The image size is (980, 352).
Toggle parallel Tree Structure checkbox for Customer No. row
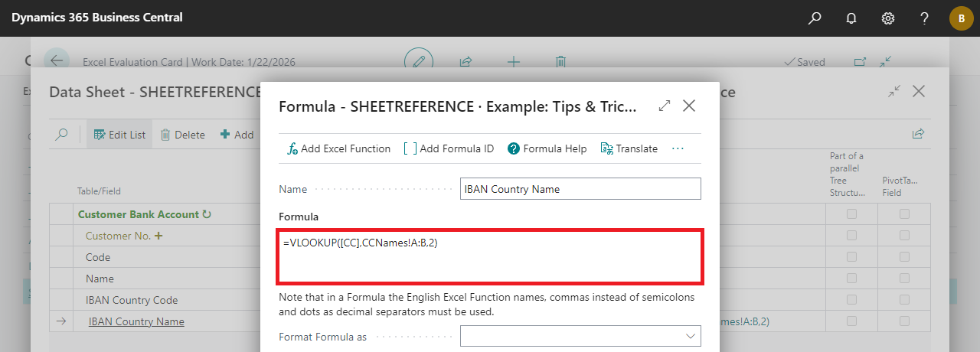tap(851, 236)
